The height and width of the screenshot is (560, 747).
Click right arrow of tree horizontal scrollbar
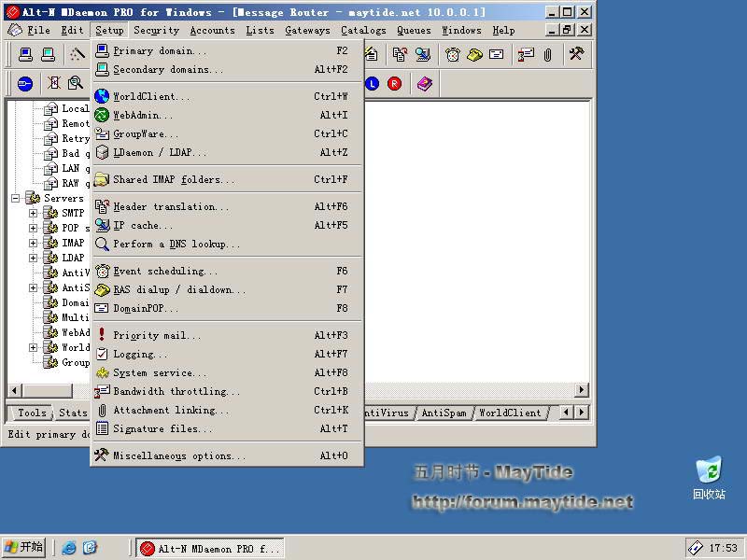click(582, 390)
